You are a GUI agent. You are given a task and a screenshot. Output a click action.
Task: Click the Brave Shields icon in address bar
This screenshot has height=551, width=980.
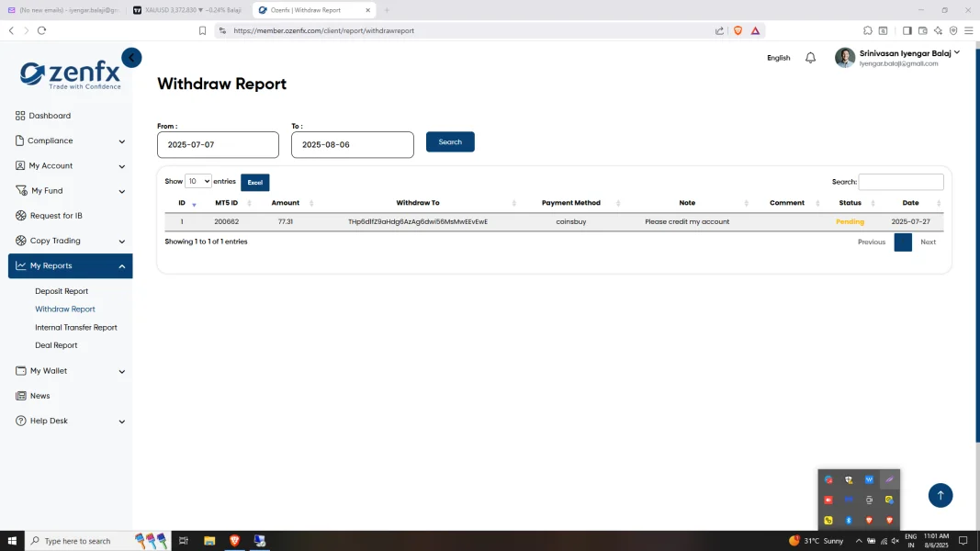pos(738,30)
